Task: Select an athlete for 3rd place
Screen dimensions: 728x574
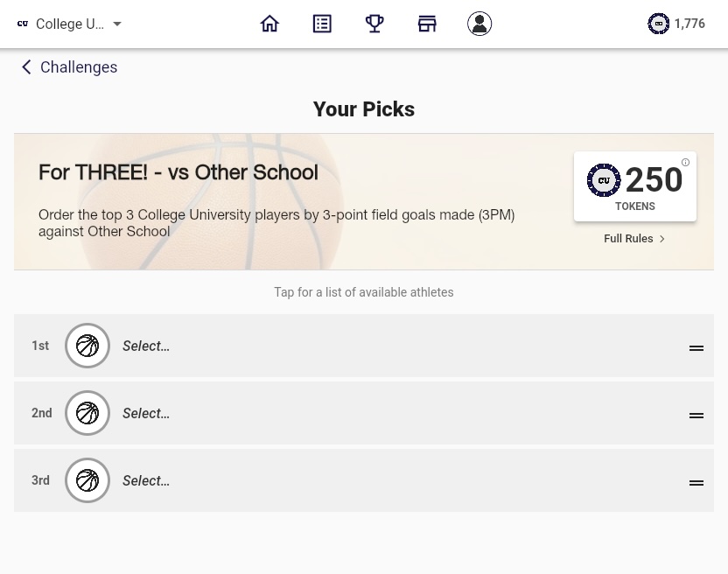Action: coord(364,480)
